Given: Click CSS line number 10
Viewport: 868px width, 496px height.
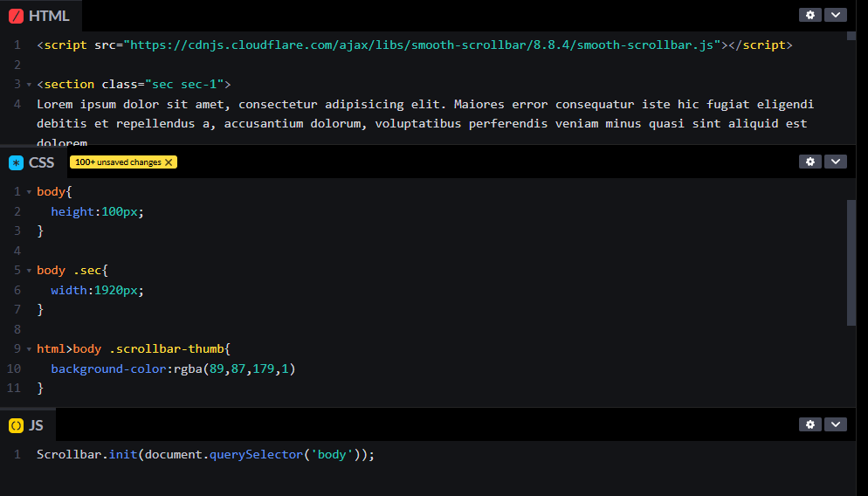Looking at the screenshot, I should coord(14,369).
